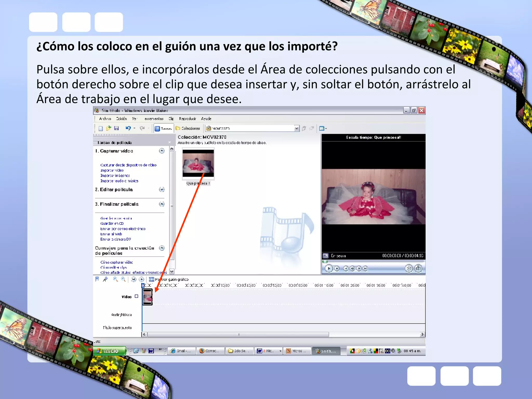The image size is (532, 399).
Task: Click the Undo arrow icon
Action: tap(128, 128)
